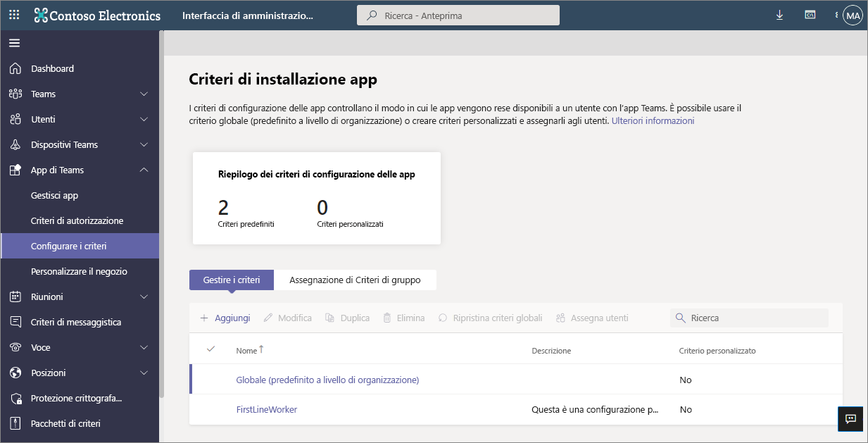This screenshot has width=868, height=443.
Task: Toggle the select-all checkmark in table header
Action: click(x=210, y=349)
